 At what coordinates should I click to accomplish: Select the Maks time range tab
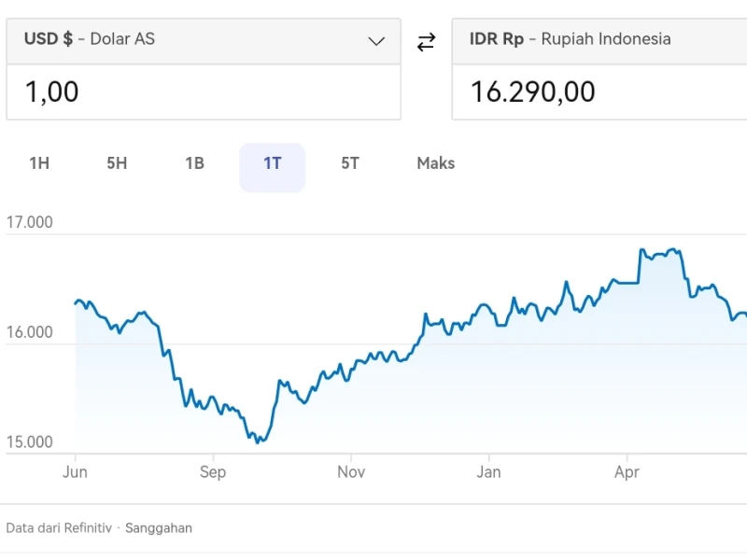tap(436, 163)
